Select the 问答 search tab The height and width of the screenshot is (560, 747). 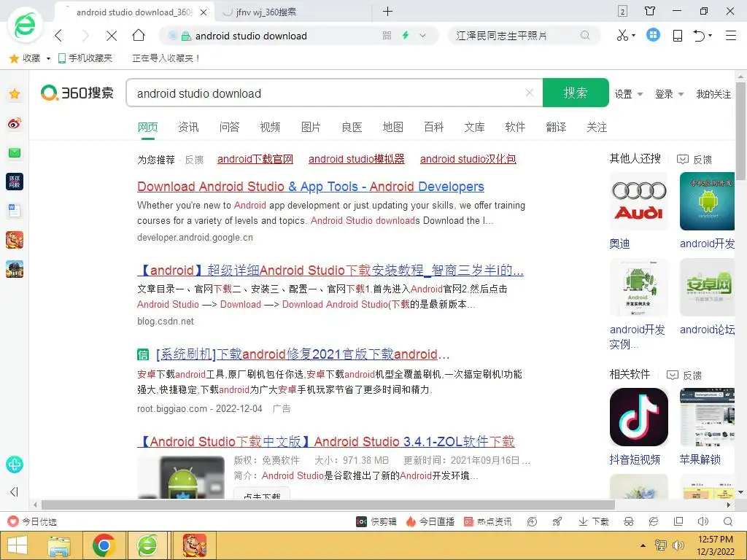pyautogui.click(x=229, y=127)
